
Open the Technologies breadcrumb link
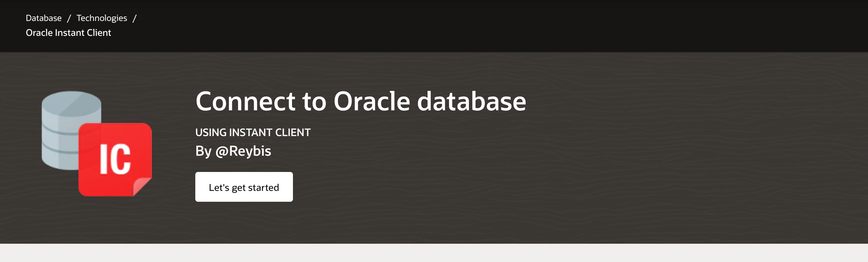click(102, 18)
